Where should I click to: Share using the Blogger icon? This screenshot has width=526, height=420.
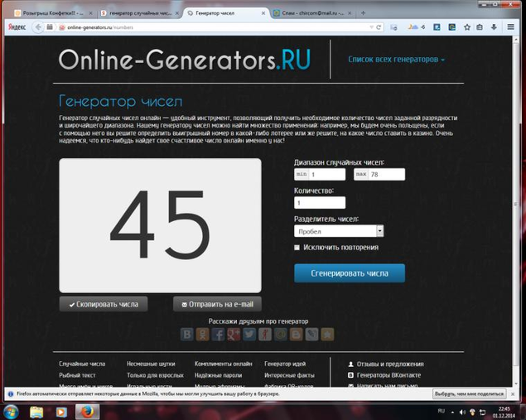tap(297, 334)
